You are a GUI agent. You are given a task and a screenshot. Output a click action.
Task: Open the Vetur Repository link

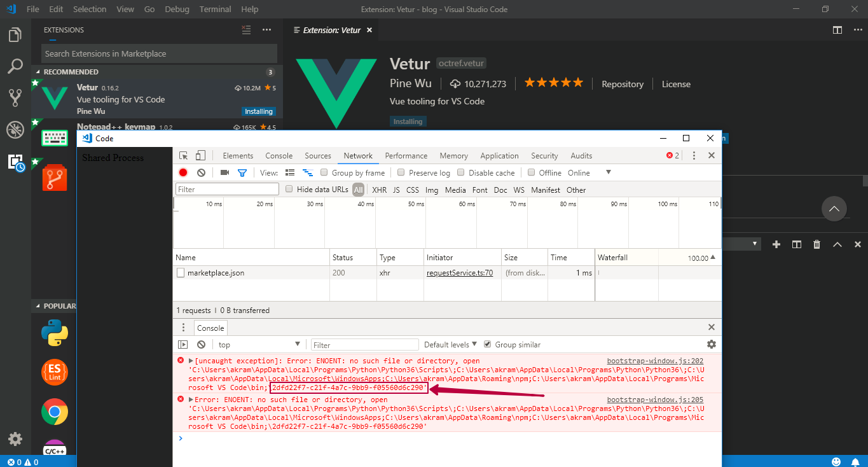click(x=622, y=83)
